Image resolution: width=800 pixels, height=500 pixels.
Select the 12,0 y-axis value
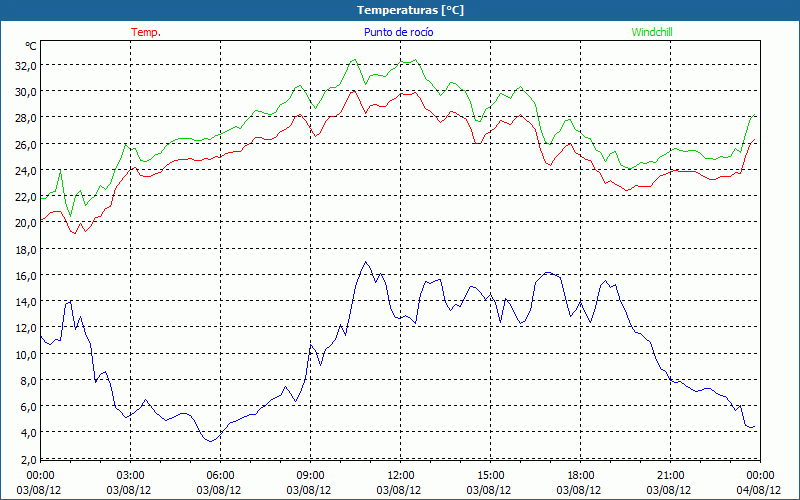tap(27, 328)
